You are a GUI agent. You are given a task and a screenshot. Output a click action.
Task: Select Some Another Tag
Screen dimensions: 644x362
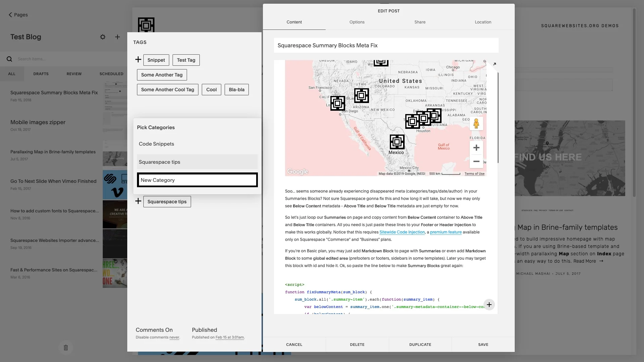pyautogui.click(x=162, y=75)
